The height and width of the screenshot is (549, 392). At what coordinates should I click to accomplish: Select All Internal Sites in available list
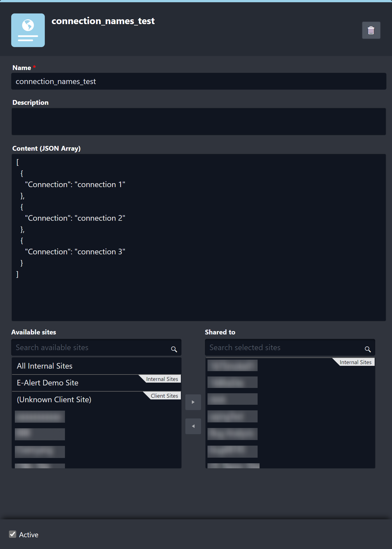point(45,366)
